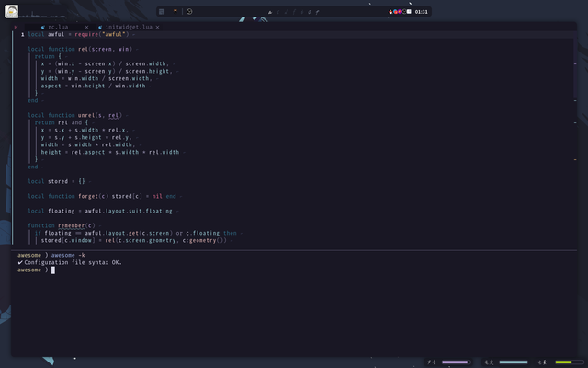This screenshot has height=368, width=588.
Task: Click the 'local stored = {}' line
Action: point(56,182)
